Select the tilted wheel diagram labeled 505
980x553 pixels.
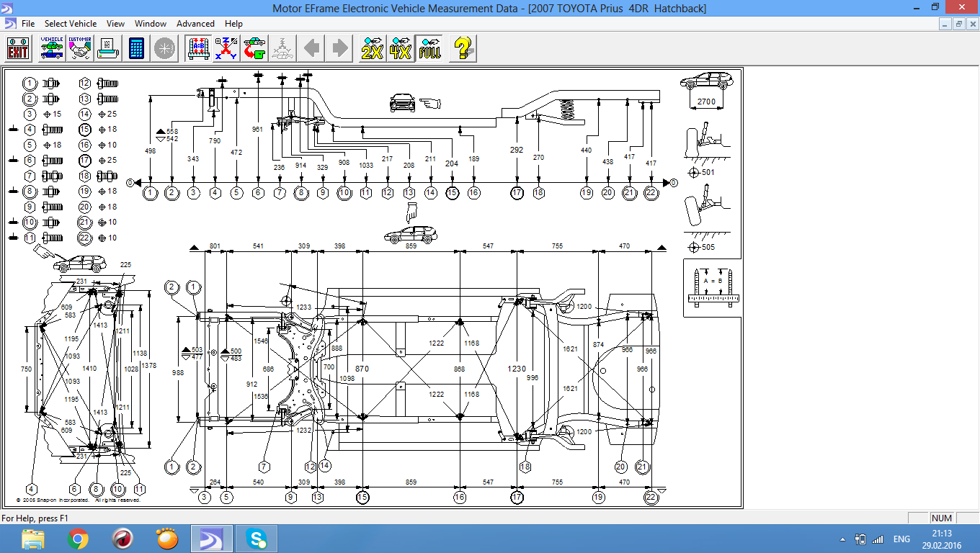[x=707, y=217]
